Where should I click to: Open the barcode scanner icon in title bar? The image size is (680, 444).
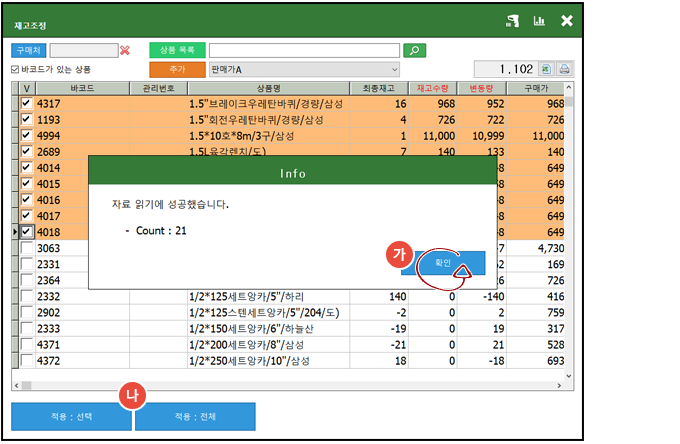[x=513, y=21]
